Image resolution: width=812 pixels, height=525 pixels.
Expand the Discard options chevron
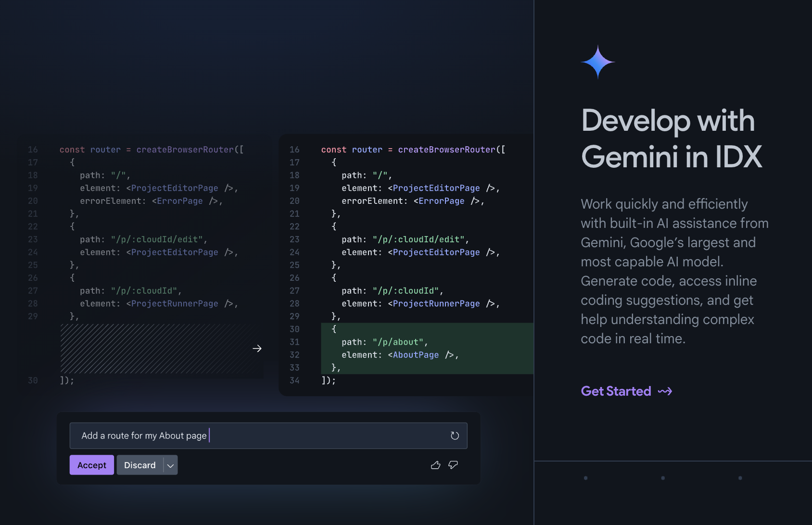coord(170,465)
